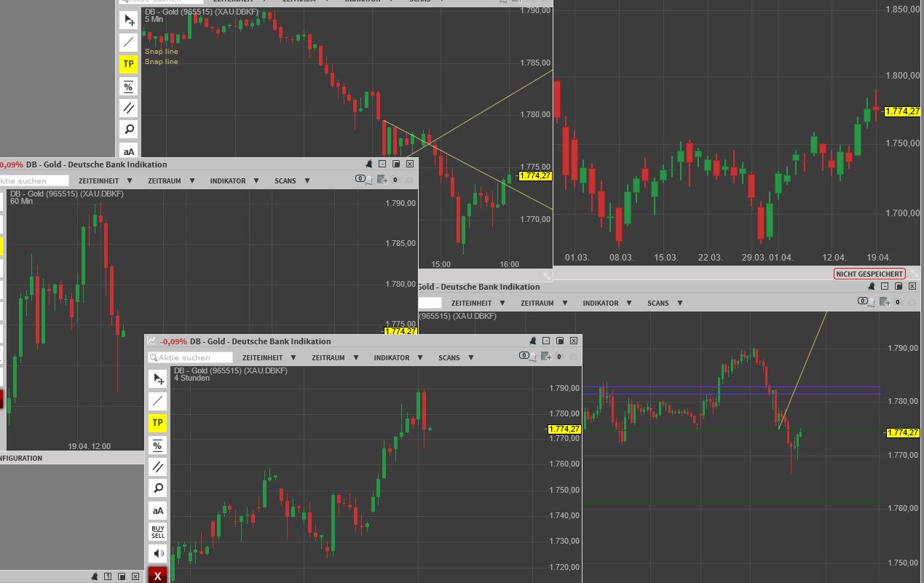
Task: Click 1.774,27 price label on daily chart axis
Action: pyautogui.click(x=902, y=111)
